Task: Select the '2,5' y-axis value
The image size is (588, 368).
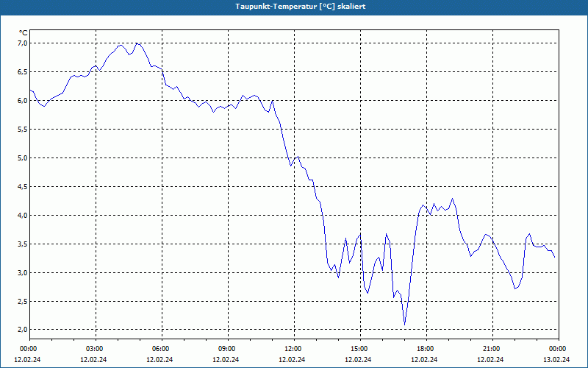Action: (23, 302)
